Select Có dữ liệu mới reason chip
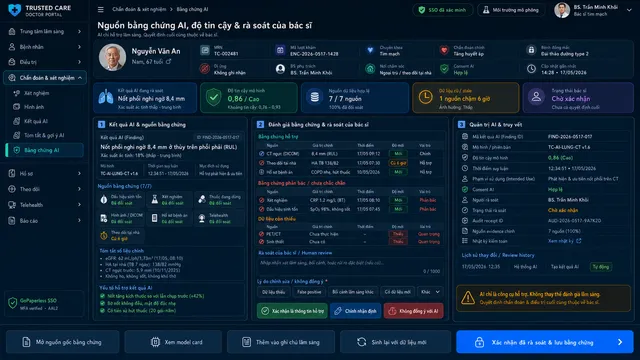 [x=398, y=292]
